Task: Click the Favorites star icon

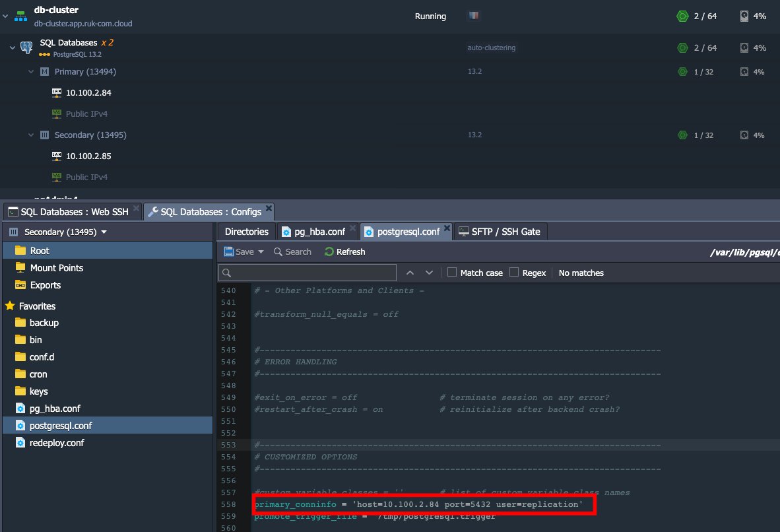Action: point(10,306)
